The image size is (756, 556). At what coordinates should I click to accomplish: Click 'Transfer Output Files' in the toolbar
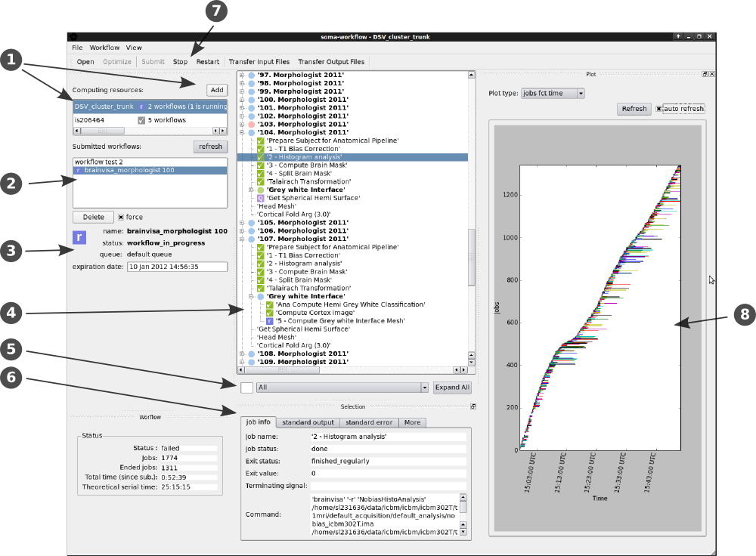pyautogui.click(x=332, y=61)
